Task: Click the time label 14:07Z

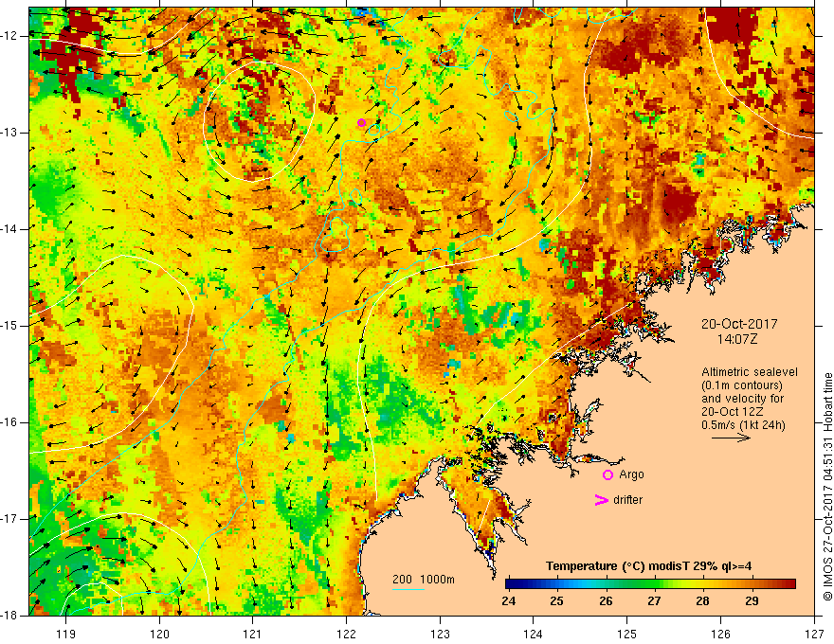Action: coord(736,338)
